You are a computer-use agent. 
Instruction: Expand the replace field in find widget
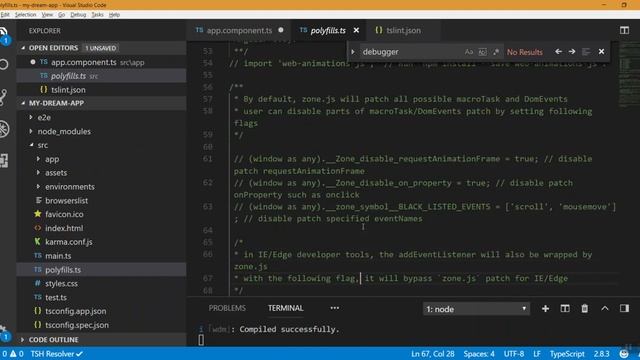(x=353, y=52)
